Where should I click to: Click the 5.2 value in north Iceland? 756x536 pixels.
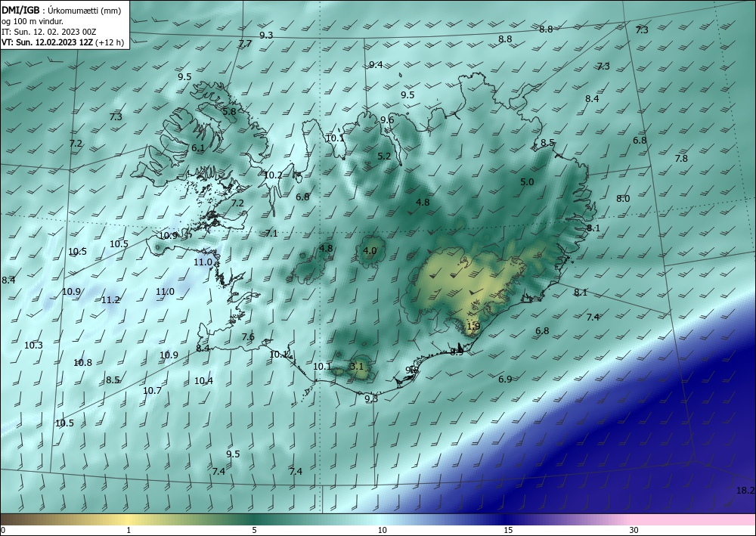click(x=384, y=156)
